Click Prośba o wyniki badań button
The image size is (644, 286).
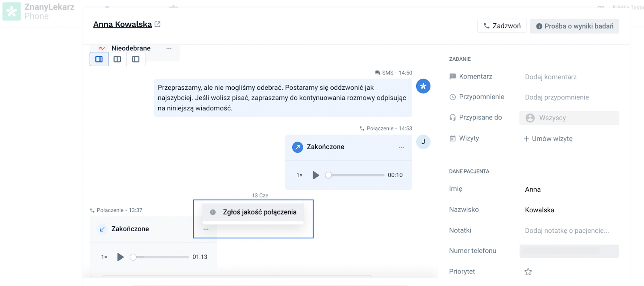click(574, 26)
